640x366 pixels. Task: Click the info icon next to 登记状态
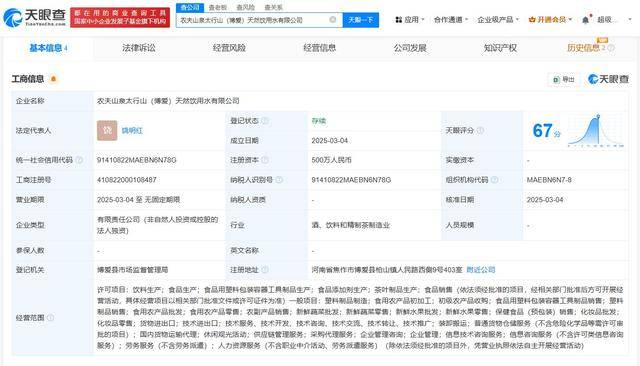coord(265,121)
